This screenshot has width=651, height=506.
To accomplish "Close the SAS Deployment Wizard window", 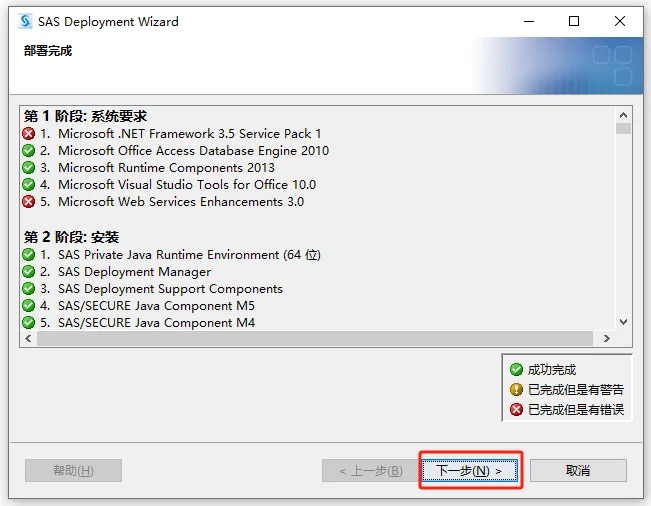I will tap(620, 21).
